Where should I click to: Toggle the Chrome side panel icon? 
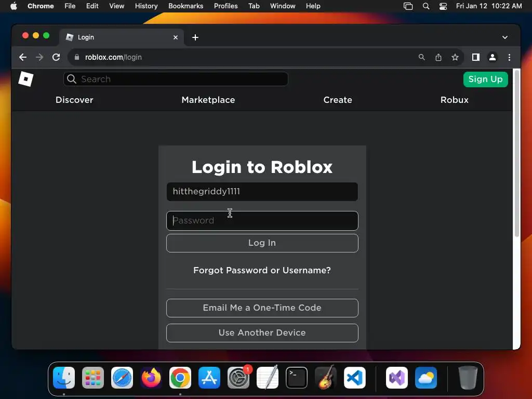(x=476, y=57)
